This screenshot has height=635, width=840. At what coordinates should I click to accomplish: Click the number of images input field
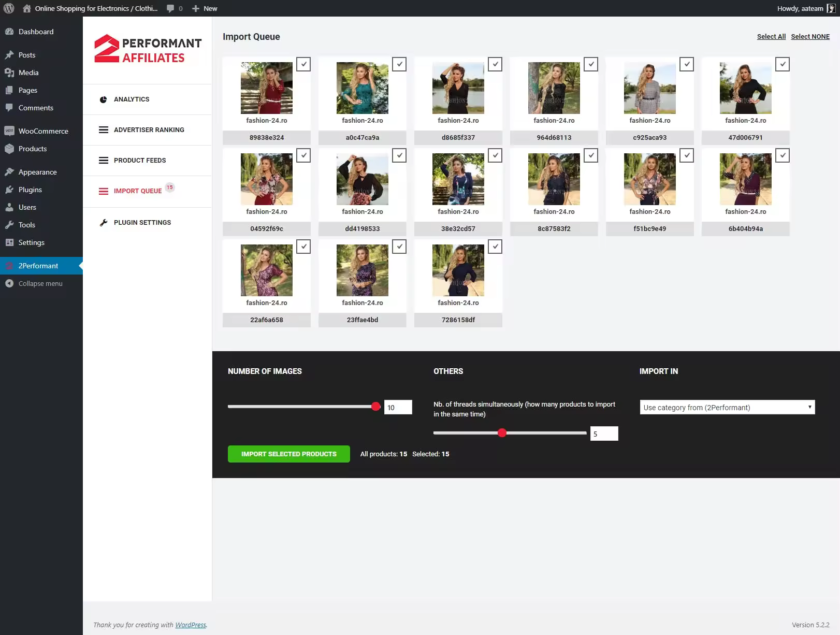398,407
